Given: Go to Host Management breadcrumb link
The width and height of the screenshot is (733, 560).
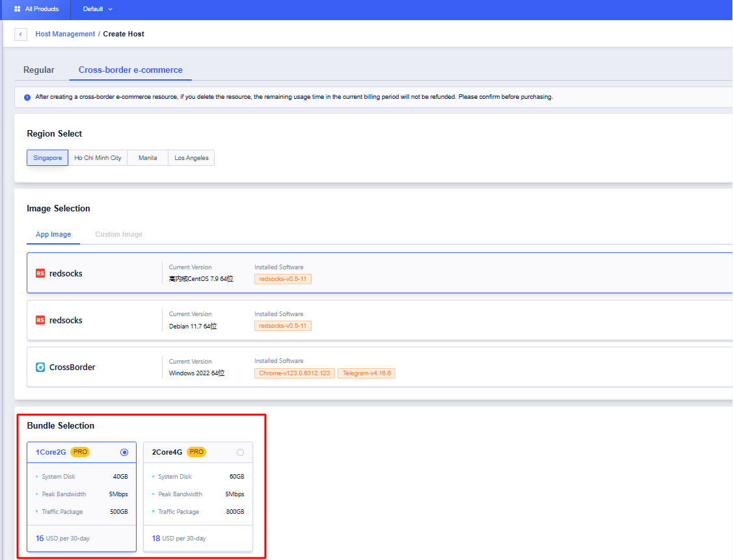Looking at the screenshot, I should point(65,34).
